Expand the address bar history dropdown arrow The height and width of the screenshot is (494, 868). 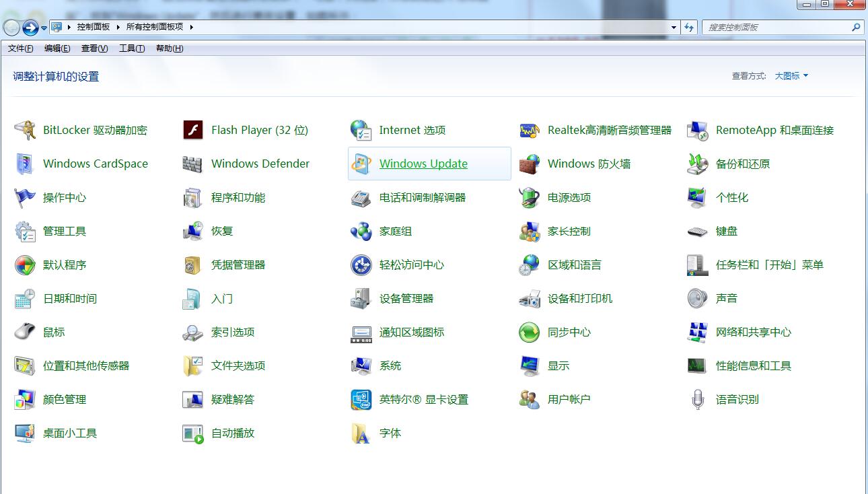pyautogui.click(x=674, y=27)
